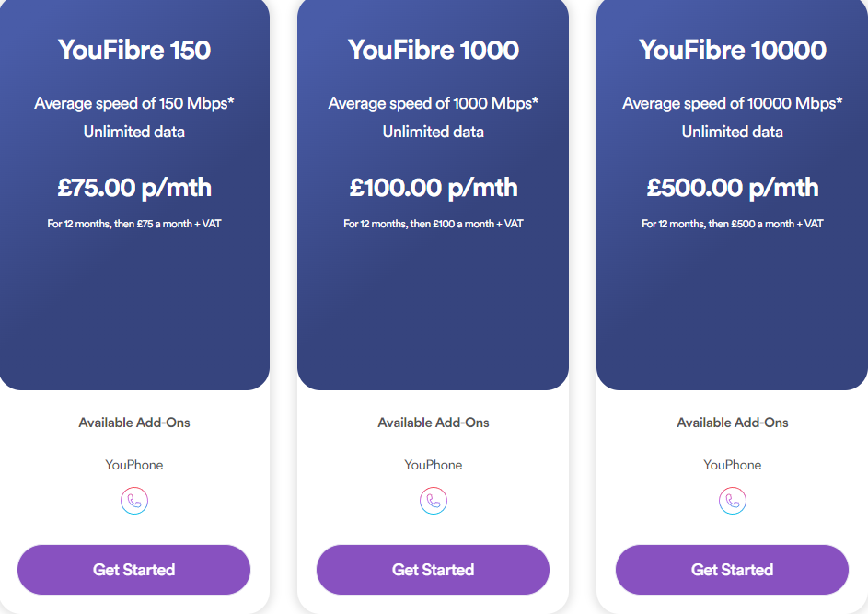The width and height of the screenshot is (868, 614).
Task: Get started with the YouFibre 1000 plan
Action: [x=433, y=570]
